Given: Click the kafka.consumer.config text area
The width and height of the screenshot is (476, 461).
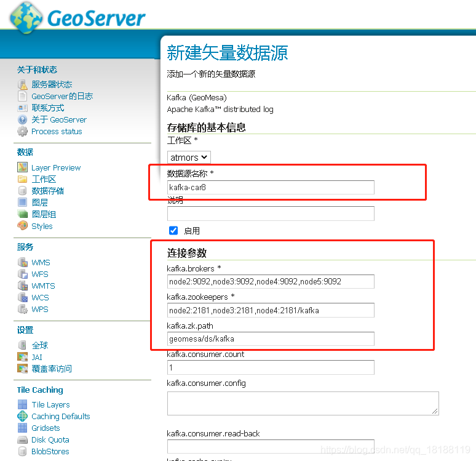Looking at the screenshot, I should pyautogui.click(x=303, y=403).
